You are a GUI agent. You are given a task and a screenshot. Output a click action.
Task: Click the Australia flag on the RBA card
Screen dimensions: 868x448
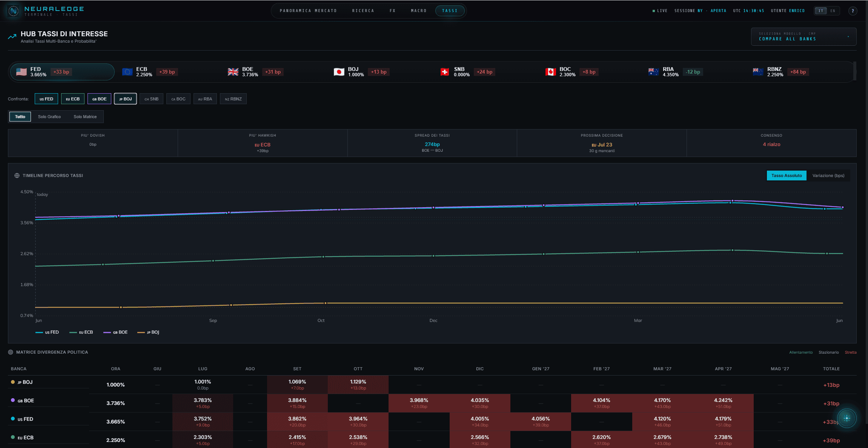point(654,72)
